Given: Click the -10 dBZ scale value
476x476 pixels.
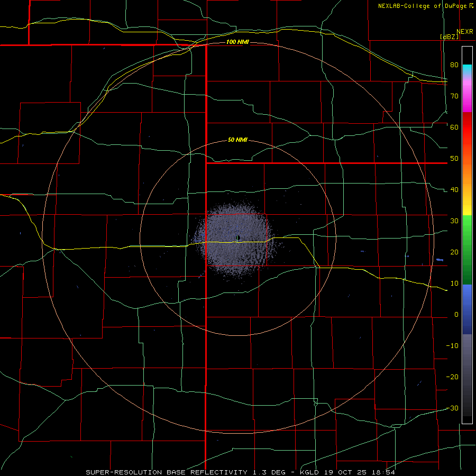Looking at the screenshot, I should (x=452, y=346).
